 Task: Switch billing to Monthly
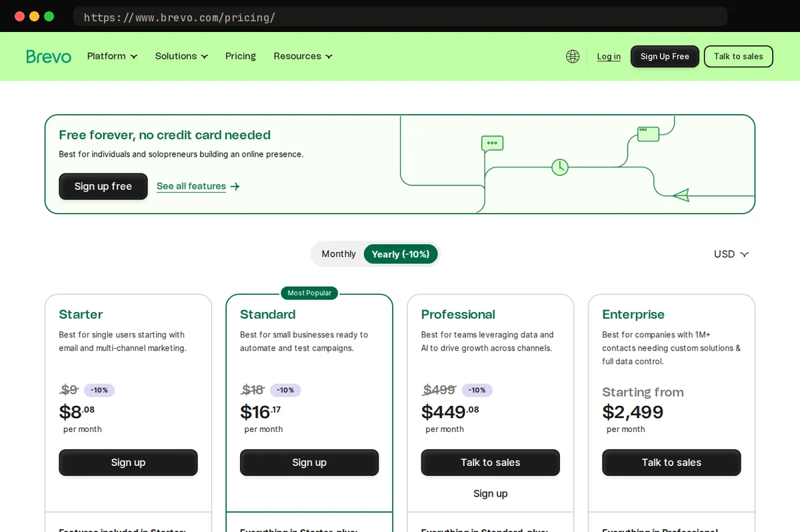(339, 254)
